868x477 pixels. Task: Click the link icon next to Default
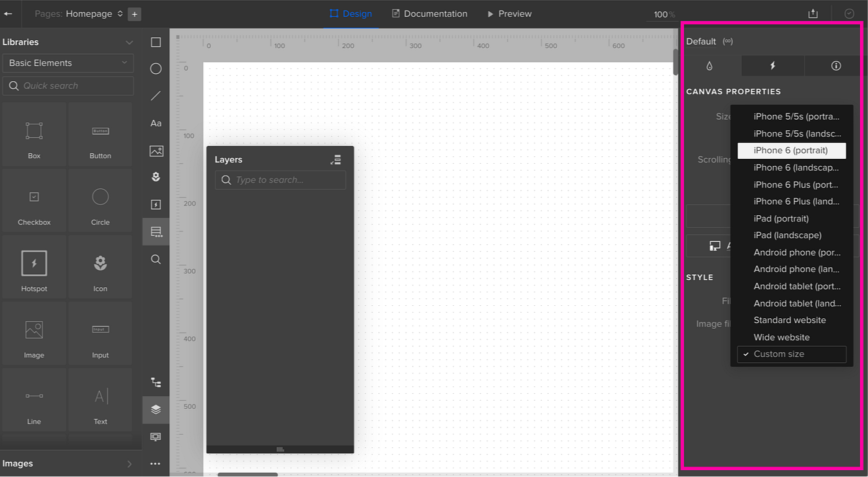point(728,42)
